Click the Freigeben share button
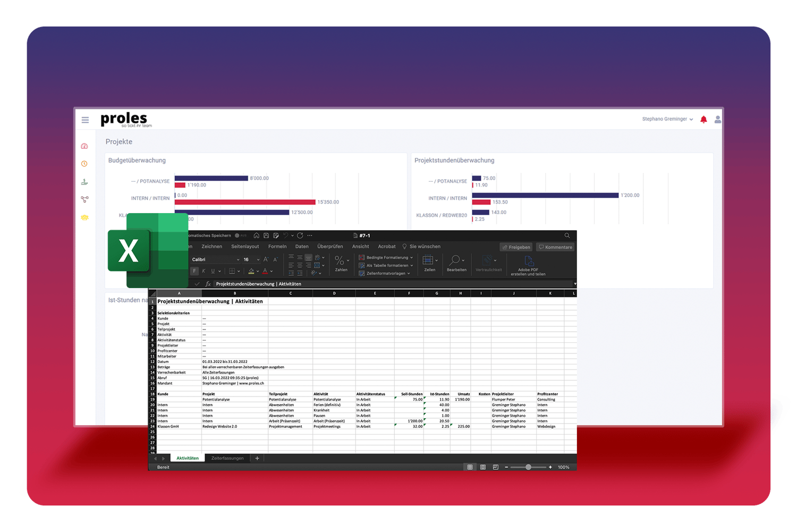Viewport: 797px width, 532px height. (x=516, y=247)
